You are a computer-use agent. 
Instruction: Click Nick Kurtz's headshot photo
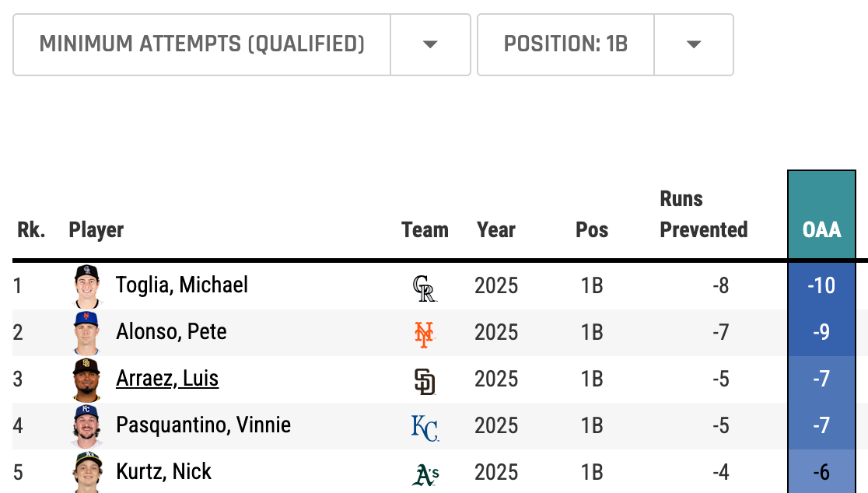86,473
